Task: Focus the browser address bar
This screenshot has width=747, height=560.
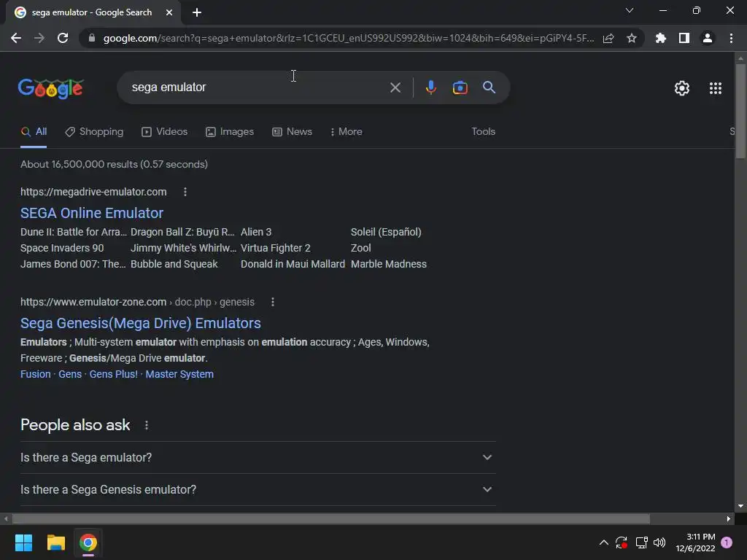Action: [348, 38]
